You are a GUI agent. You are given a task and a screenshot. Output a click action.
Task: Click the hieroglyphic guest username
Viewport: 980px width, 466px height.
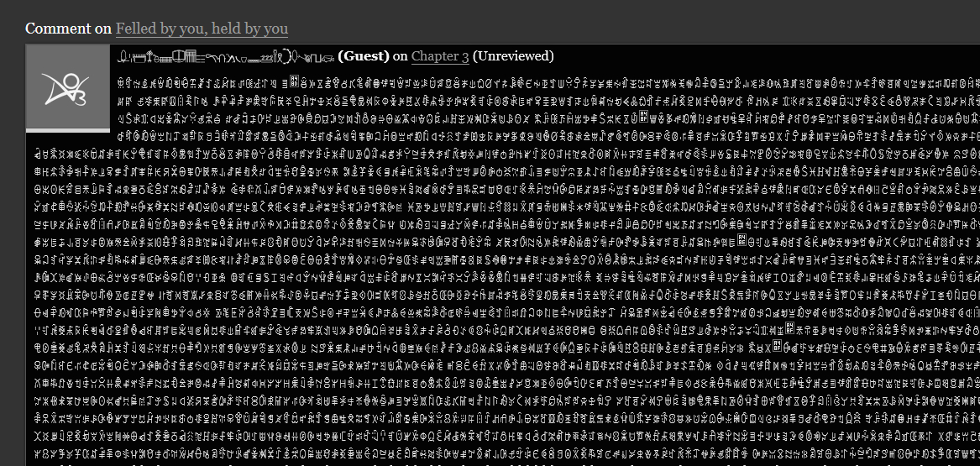tap(226, 57)
